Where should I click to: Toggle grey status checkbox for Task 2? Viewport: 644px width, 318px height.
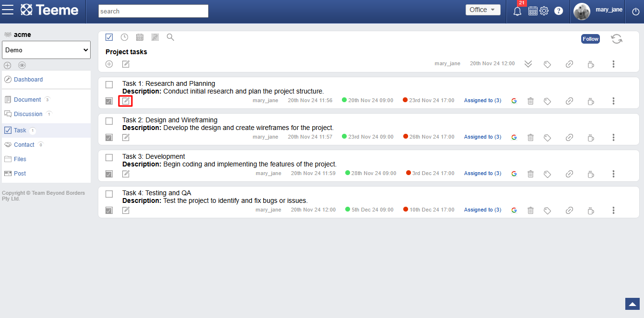click(x=109, y=138)
